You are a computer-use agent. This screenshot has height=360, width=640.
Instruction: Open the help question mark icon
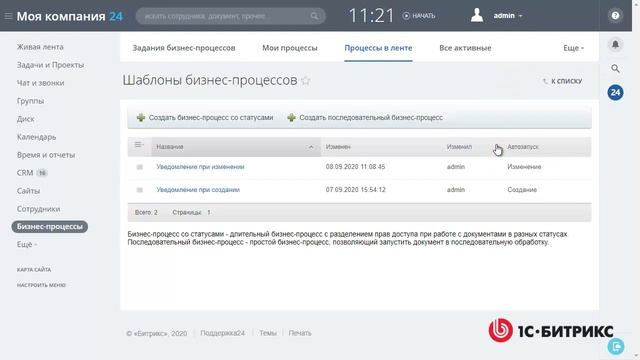click(x=615, y=16)
